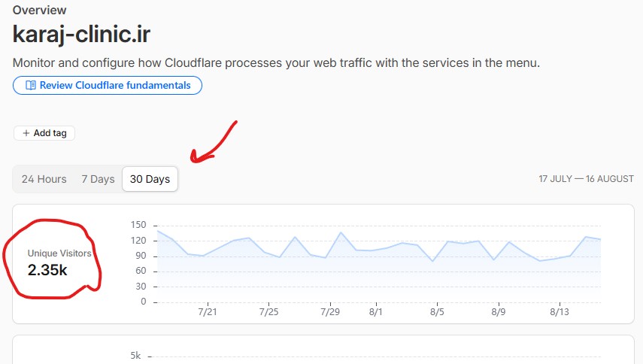Click the book icon in Review Cloudflare fundamentals
Image resolution: width=643 pixels, height=364 pixels.
(x=31, y=85)
